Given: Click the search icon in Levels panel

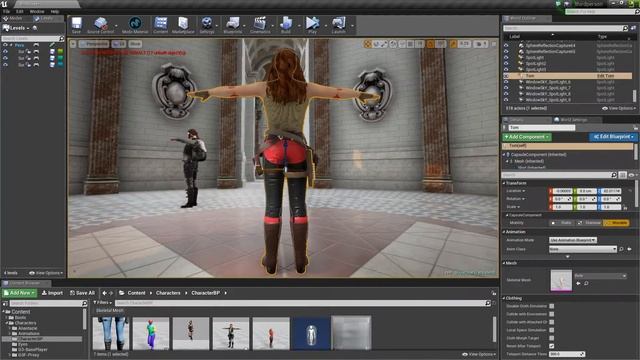Looking at the screenshot, I should tap(62, 38).
